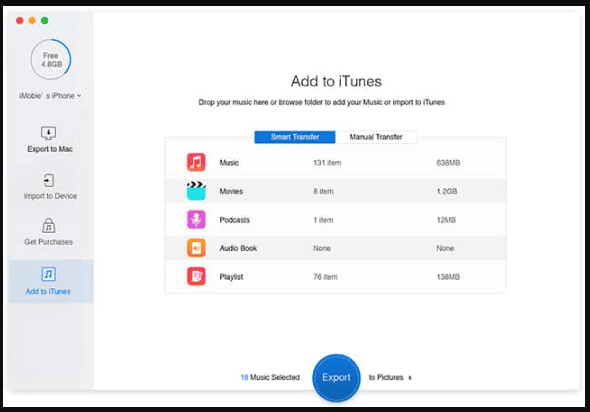590x412 pixels.
Task: Click the 'Music' row label
Action: coord(229,163)
